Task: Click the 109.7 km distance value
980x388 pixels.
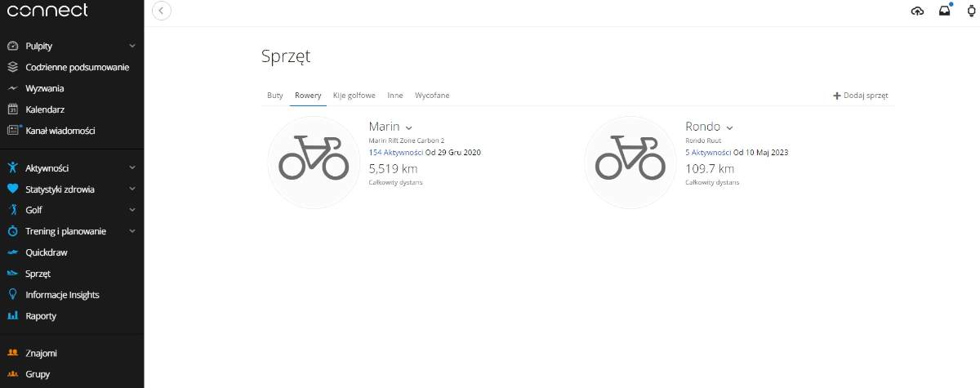Action: click(x=710, y=168)
